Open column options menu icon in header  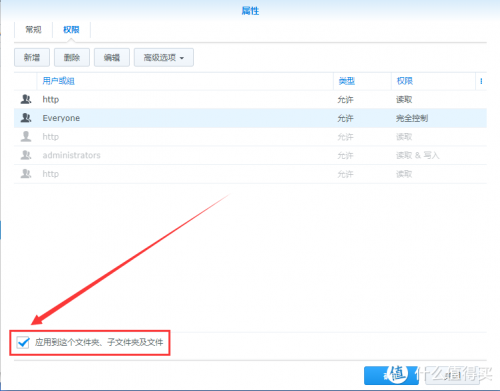481,81
